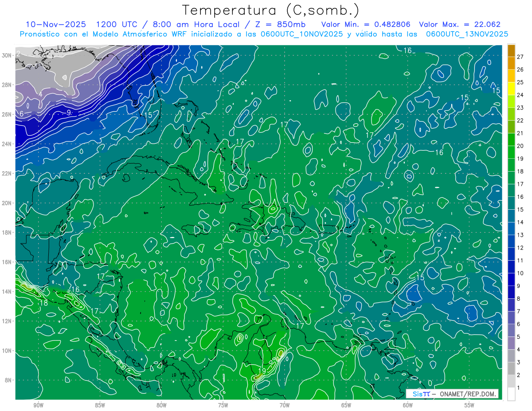The width and height of the screenshot is (532, 411).
Task: Click the "65W" longitude axis label
Action: coord(346,406)
